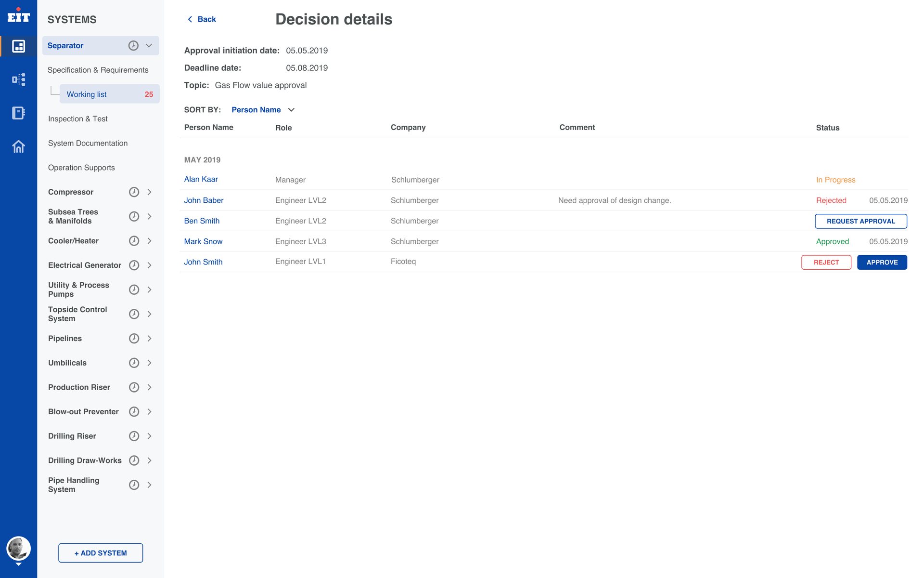The height and width of the screenshot is (578, 924).
Task: Click the Add System button
Action: click(x=101, y=553)
